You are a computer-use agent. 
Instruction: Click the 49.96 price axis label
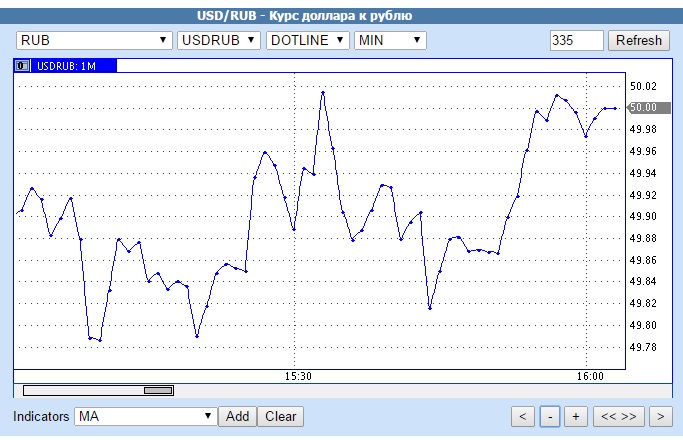pyautogui.click(x=643, y=151)
